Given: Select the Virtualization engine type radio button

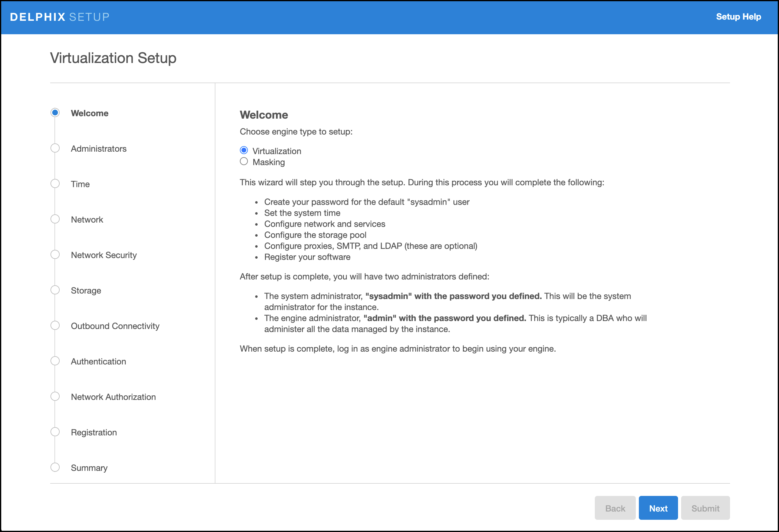Looking at the screenshot, I should (x=244, y=150).
